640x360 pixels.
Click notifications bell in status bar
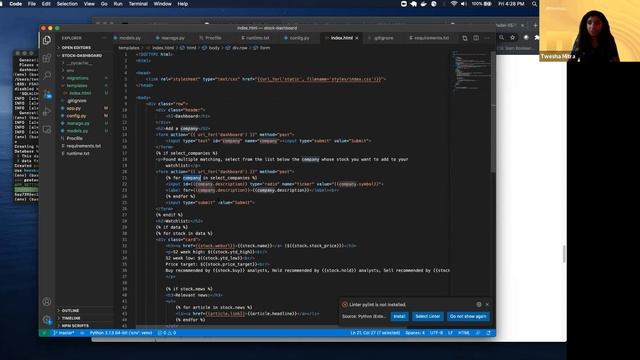click(x=489, y=333)
